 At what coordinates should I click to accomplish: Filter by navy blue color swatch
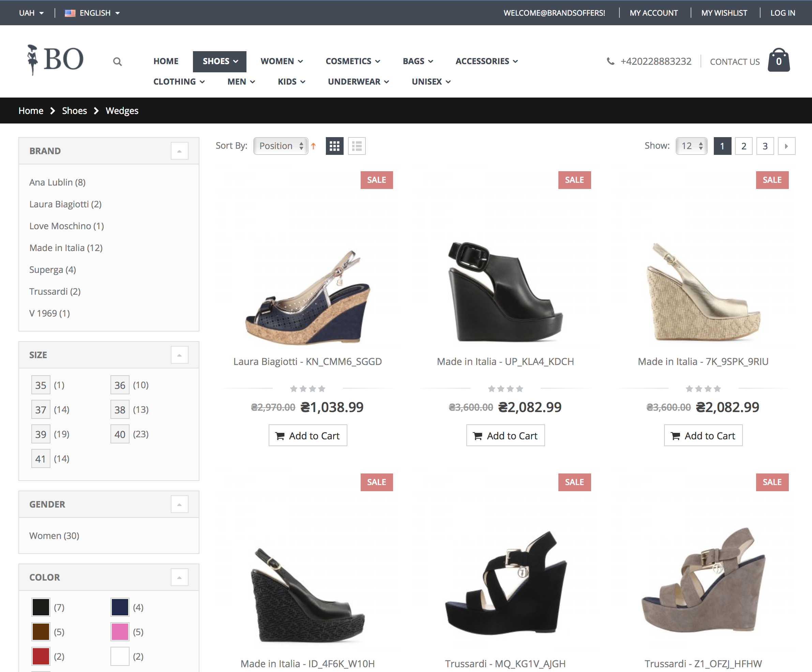[120, 607]
